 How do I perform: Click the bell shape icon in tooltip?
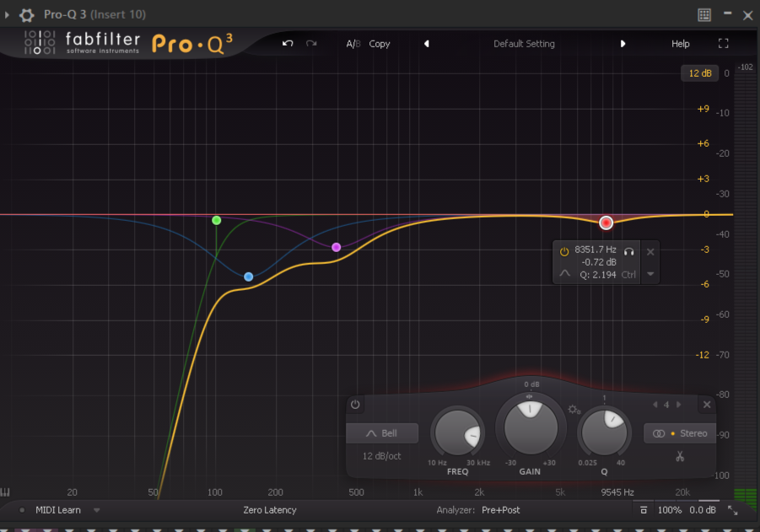pos(564,274)
